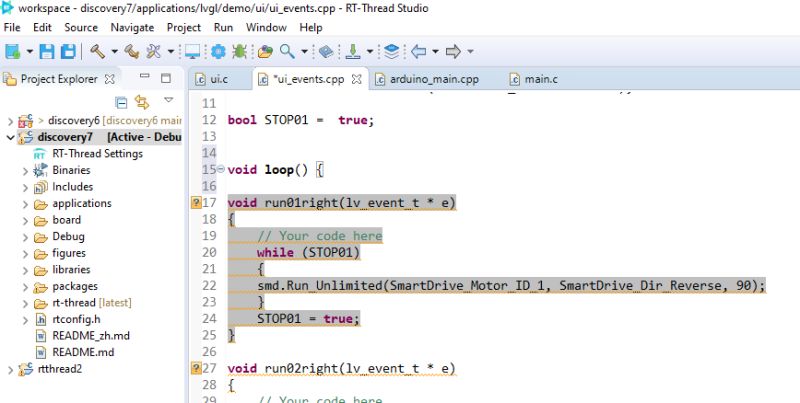Select README.md file
The width and height of the screenshot is (800, 403).
(x=83, y=352)
